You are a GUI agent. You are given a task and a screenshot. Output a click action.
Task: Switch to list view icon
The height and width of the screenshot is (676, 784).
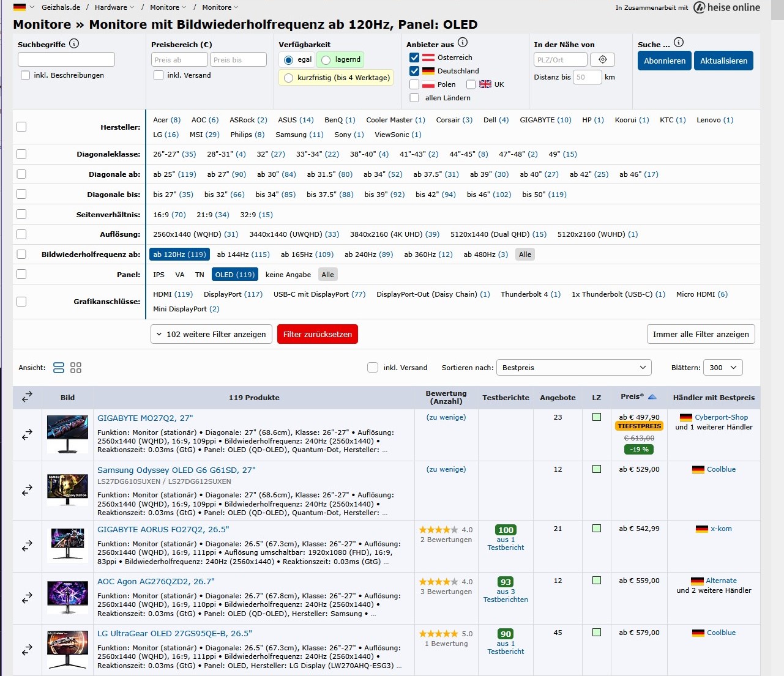(59, 368)
